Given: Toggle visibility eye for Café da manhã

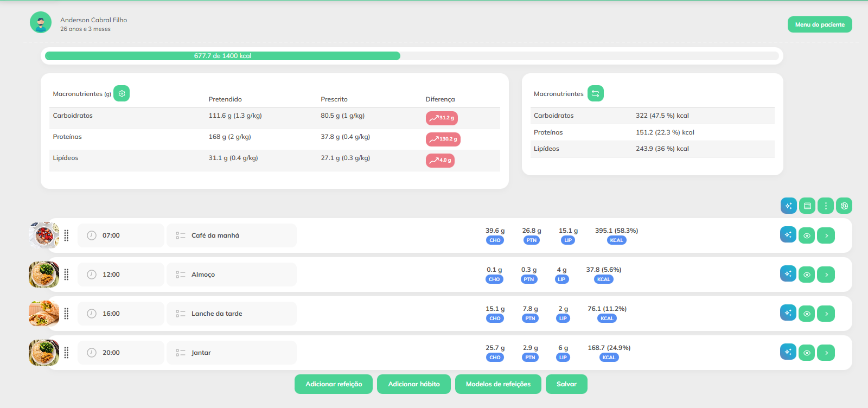Looking at the screenshot, I should click(x=807, y=235).
